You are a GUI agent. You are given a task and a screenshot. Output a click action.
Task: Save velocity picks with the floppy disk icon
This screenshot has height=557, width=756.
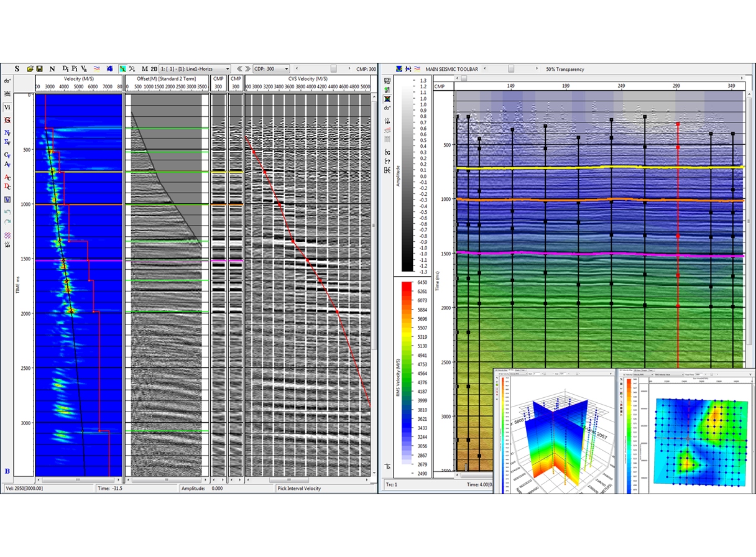[39, 68]
